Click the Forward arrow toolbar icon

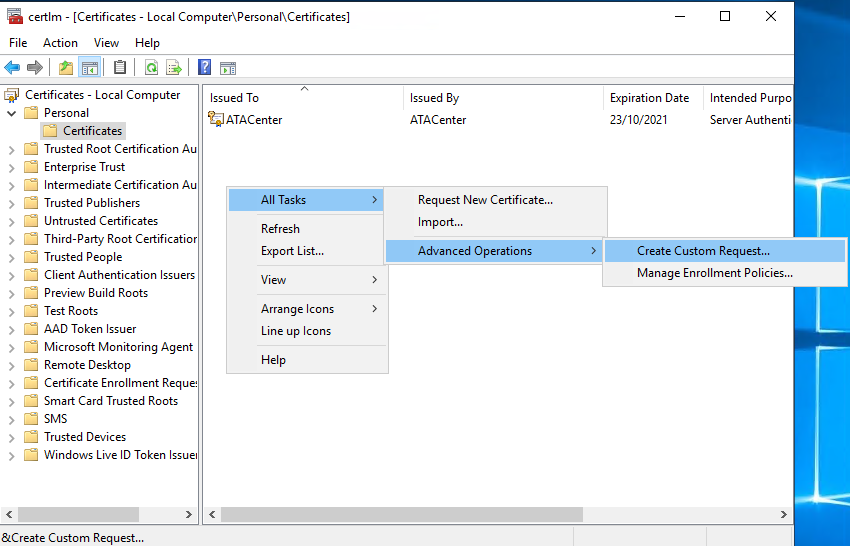click(35, 68)
